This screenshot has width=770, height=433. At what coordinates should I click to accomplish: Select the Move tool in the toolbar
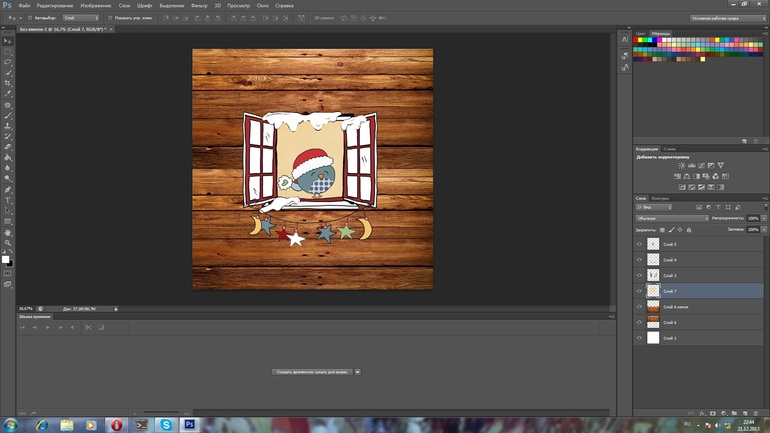click(8, 41)
